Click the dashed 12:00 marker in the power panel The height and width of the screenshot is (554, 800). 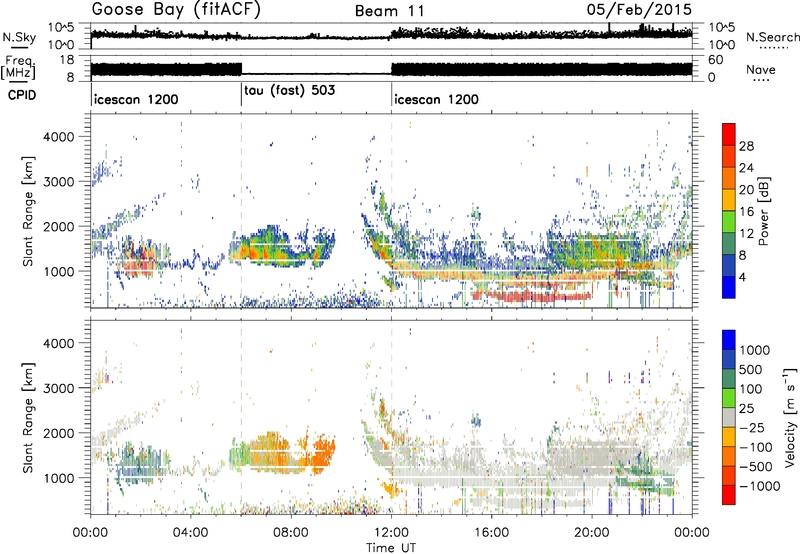(x=392, y=211)
